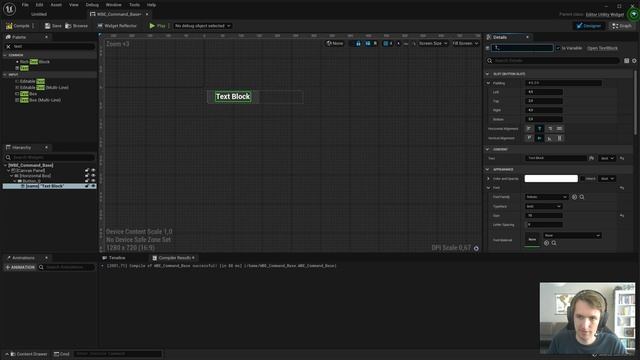Collapse the Common palette category
640x360 pixels.
pyautogui.click(x=5, y=55)
